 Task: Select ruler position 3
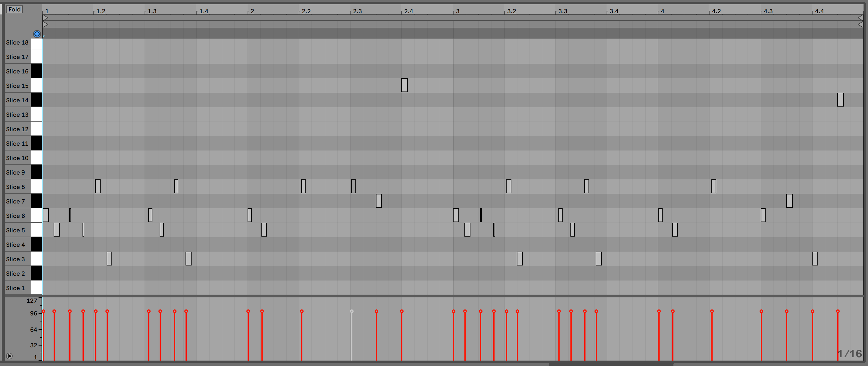click(x=457, y=11)
